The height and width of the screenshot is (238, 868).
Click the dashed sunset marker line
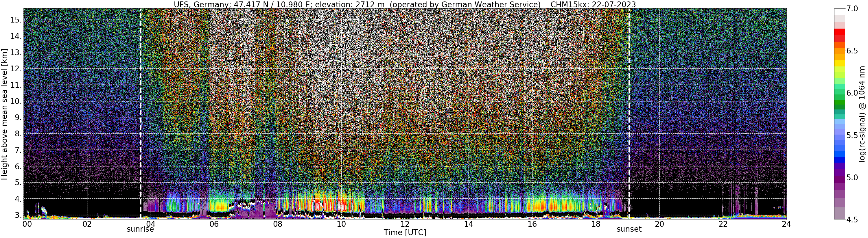(x=629, y=114)
